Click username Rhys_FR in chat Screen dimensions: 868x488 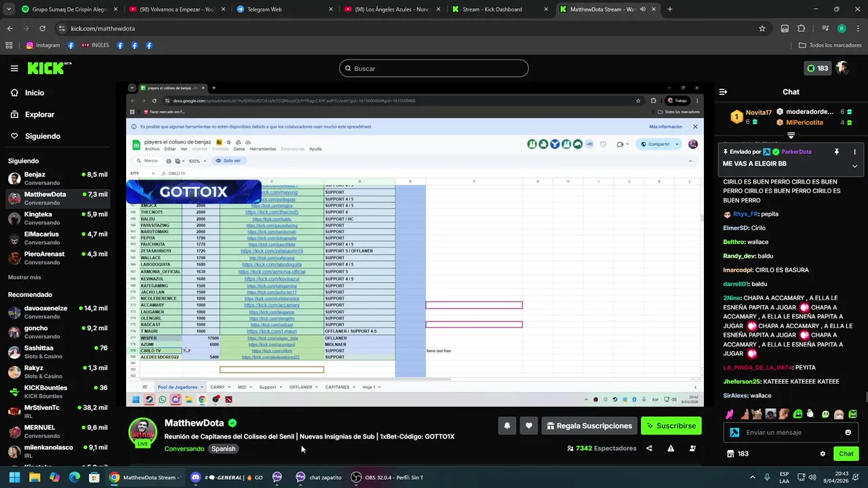(745, 214)
